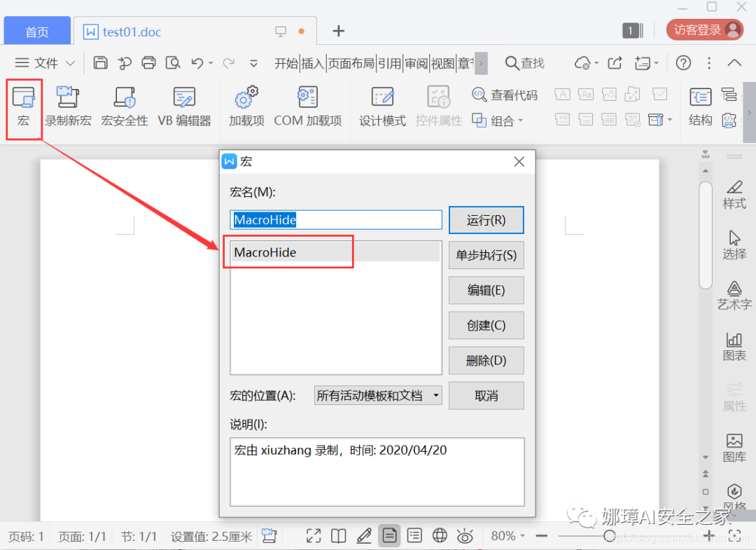Launch the VB 编辑器 editor
Image resolution: width=756 pixels, height=550 pixels.
(184, 107)
